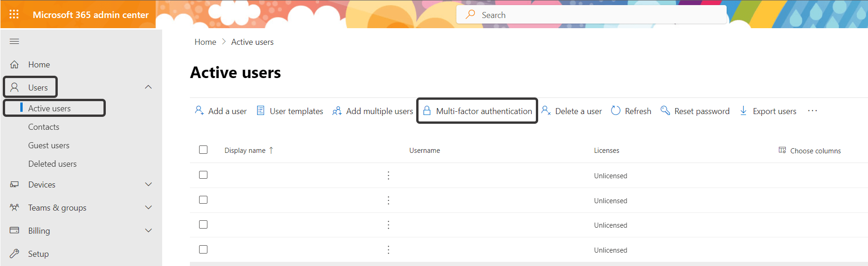Click the Delete a user icon
868x266 pixels.
click(x=546, y=111)
